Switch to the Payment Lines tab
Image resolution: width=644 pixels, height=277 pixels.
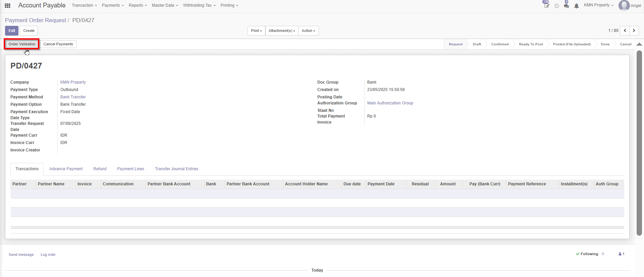tap(130, 169)
